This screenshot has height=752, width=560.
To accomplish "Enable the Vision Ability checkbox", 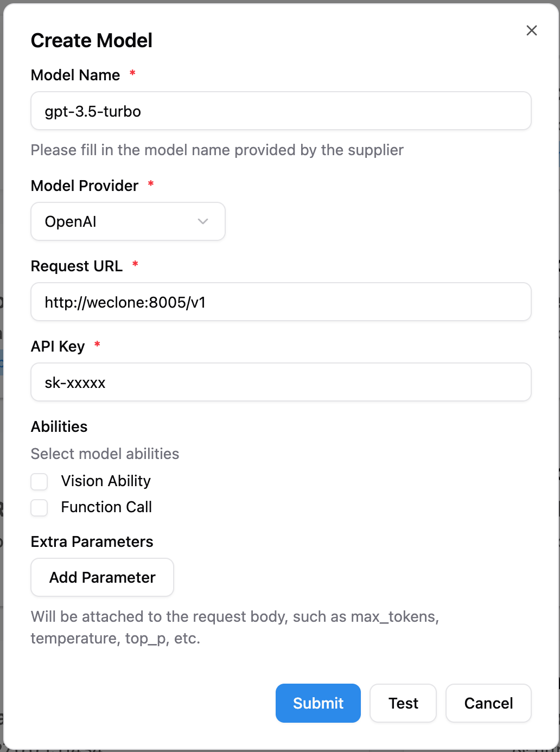I will pyautogui.click(x=40, y=481).
